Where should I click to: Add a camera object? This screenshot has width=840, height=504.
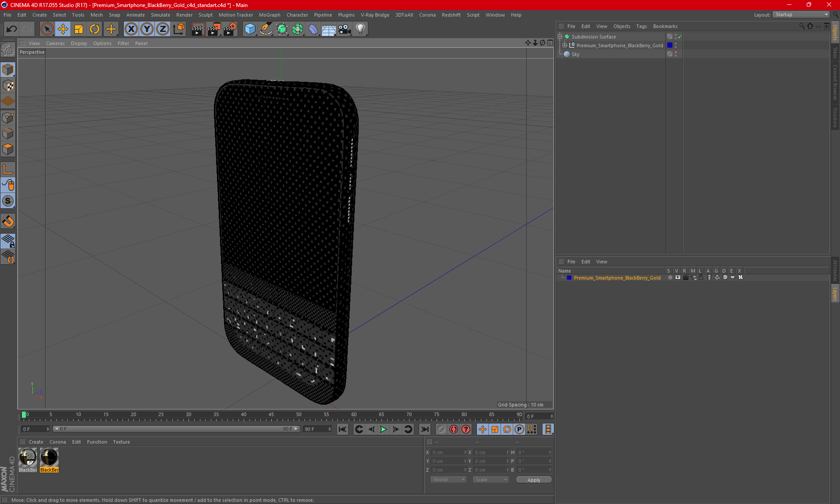tap(345, 29)
